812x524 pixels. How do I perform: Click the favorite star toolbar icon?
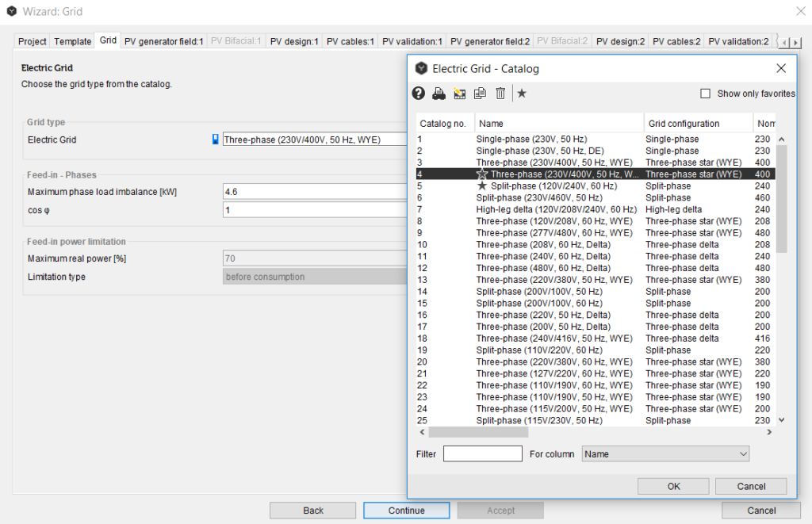click(522, 94)
